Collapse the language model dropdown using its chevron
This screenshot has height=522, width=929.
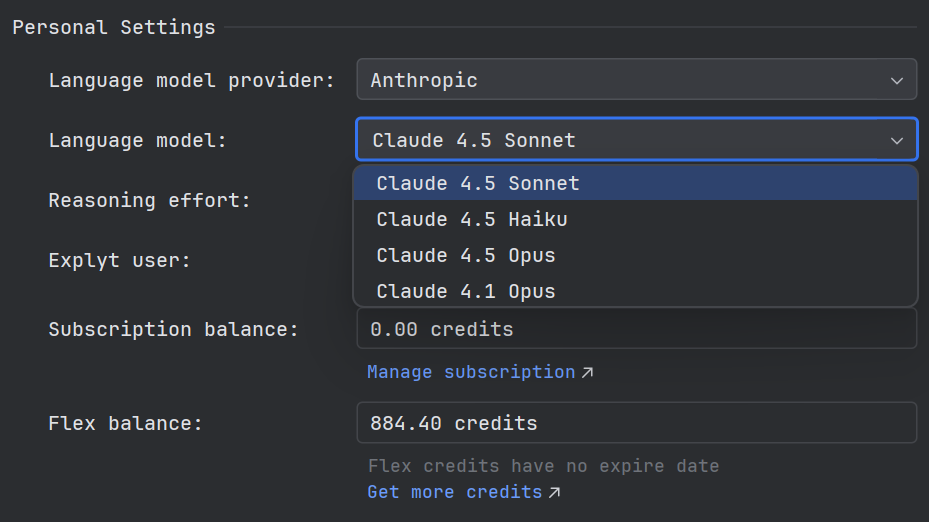coord(896,141)
